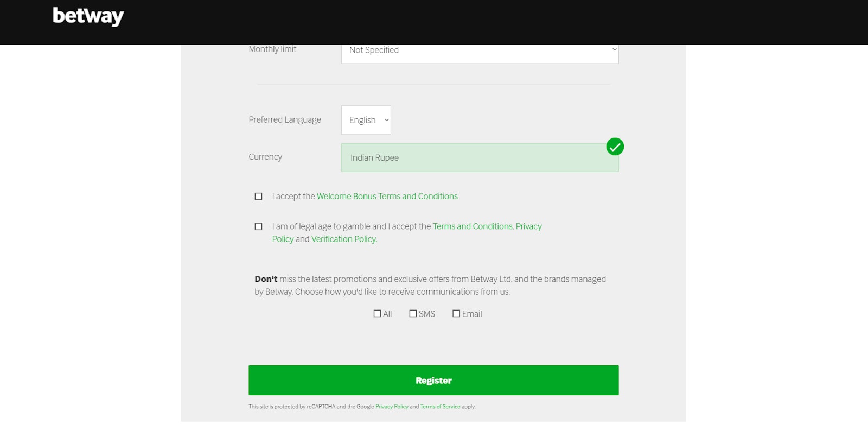Open the Terms and Conditions link
Viewport: 868px width, 424px height.
473,226
